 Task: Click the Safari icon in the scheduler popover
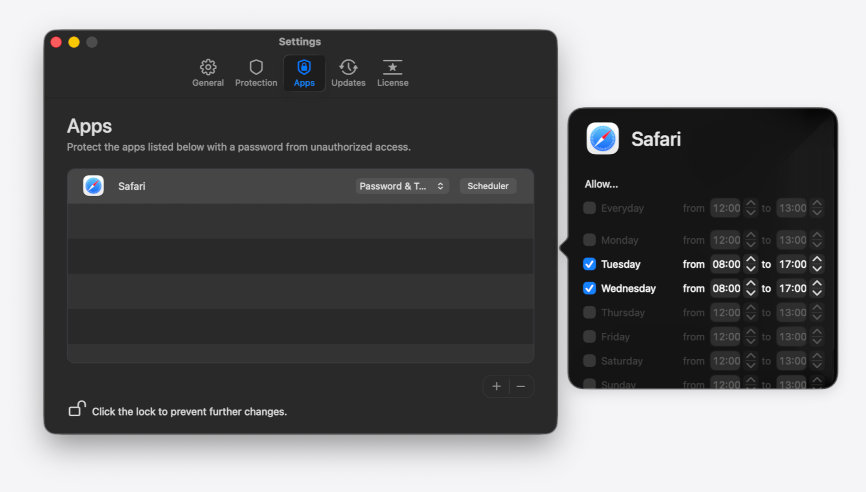(603, 138)
